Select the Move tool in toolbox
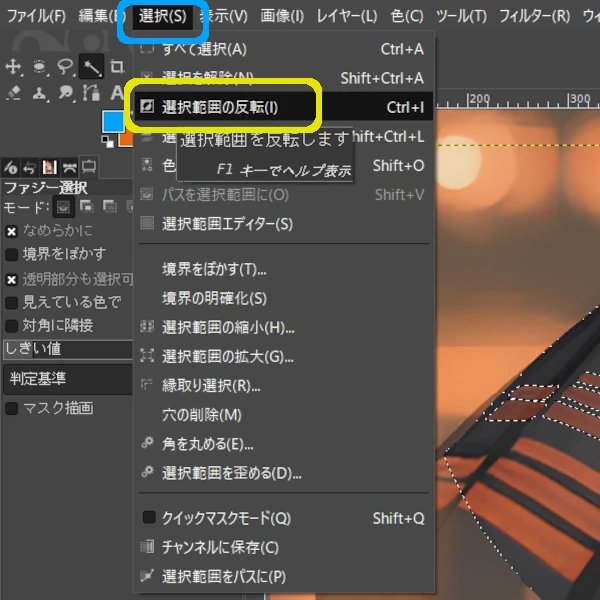 (x=13, y=66)
